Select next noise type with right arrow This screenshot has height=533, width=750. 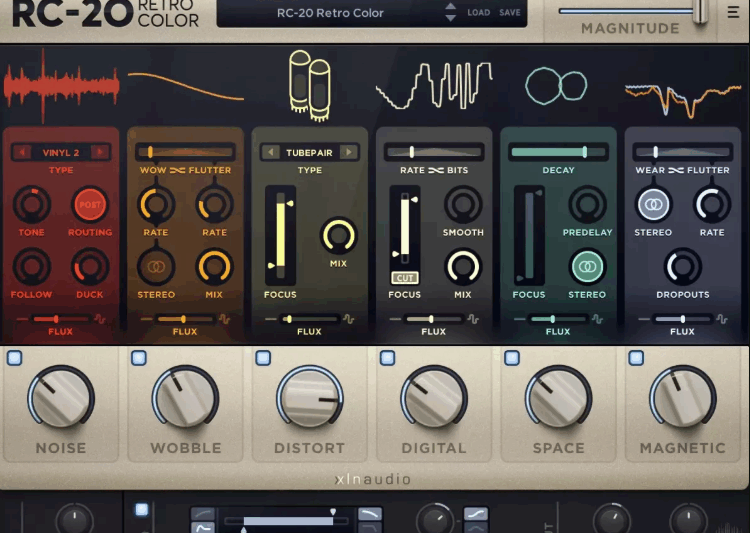point(100,153)
